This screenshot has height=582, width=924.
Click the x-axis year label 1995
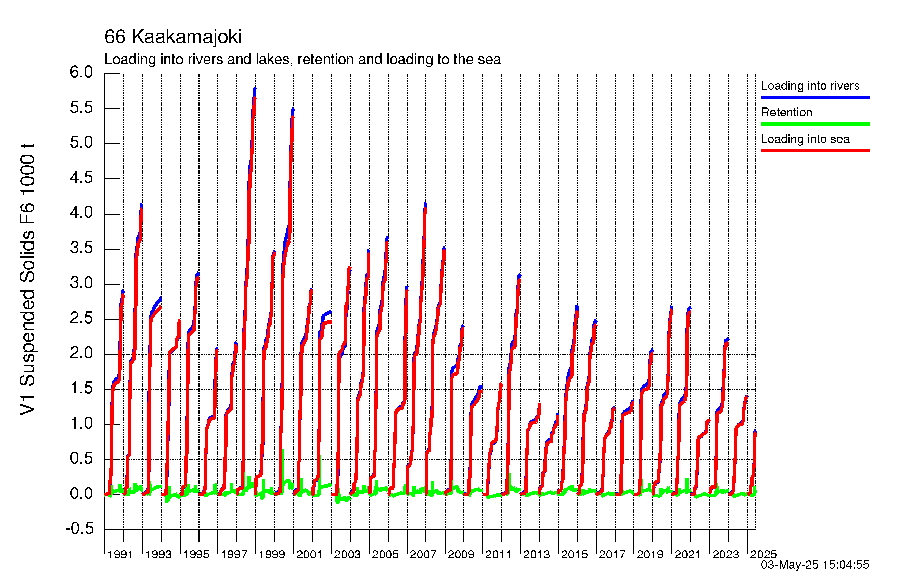click(x=196, y=554)
